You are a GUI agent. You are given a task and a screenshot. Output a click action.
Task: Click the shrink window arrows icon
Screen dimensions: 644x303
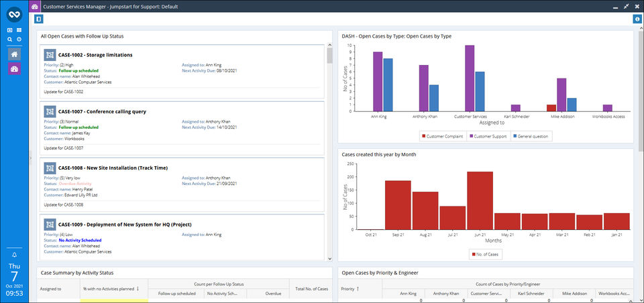click(626, 7)
